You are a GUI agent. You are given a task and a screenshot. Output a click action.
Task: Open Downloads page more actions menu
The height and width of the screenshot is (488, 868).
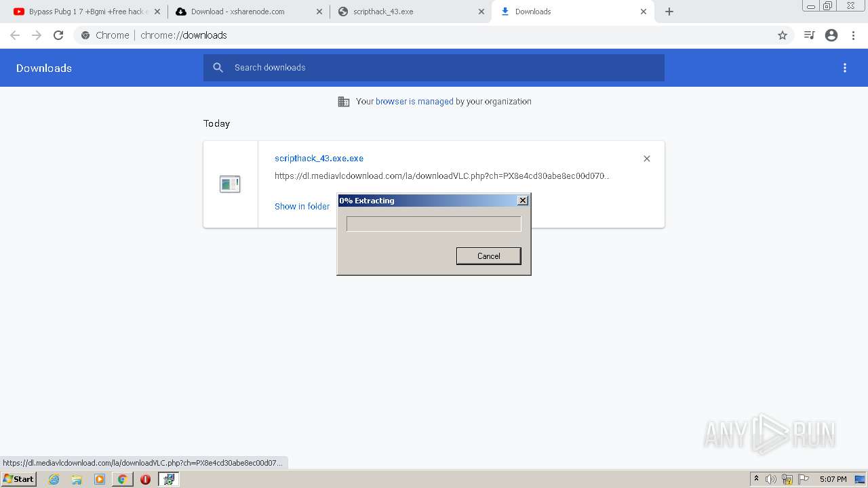click(x=845, y=68)
